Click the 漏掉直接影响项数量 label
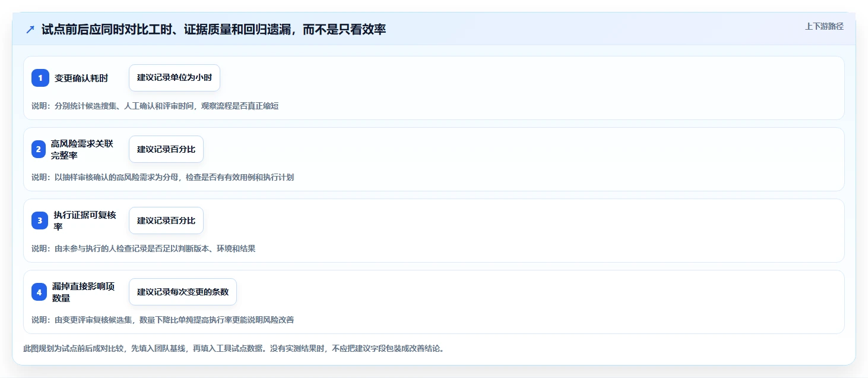868x378 pixels. [x=83, y=292]
